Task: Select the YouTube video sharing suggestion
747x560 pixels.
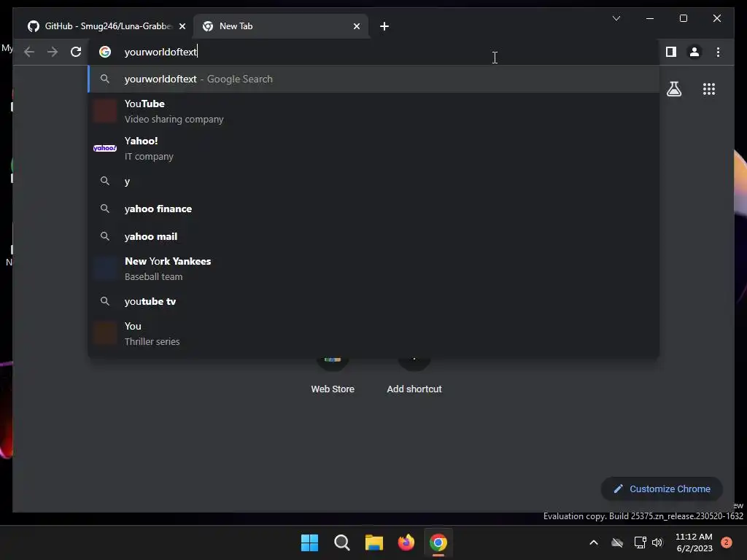Action: click(x=374, y=112)
